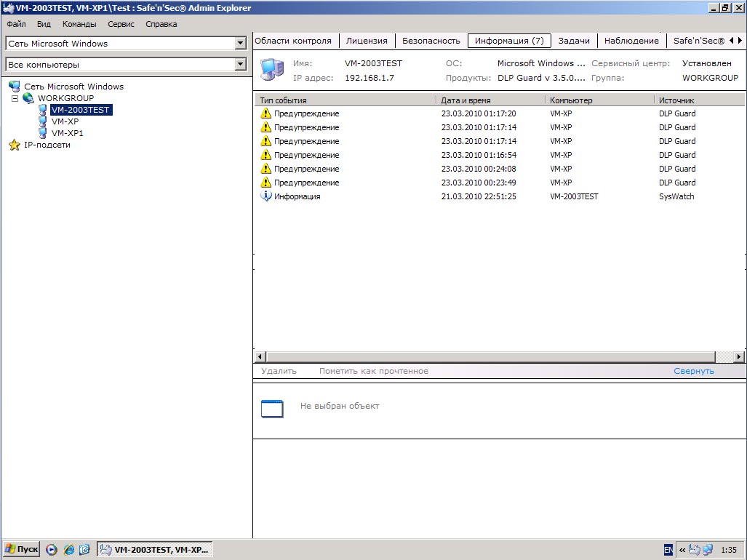Open the Команды menu
This screenshot has height=560, width=747.
point(79,24)
